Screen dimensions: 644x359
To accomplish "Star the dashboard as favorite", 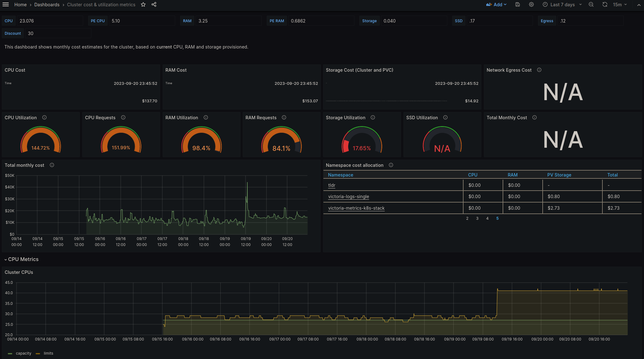I will 143,4.
